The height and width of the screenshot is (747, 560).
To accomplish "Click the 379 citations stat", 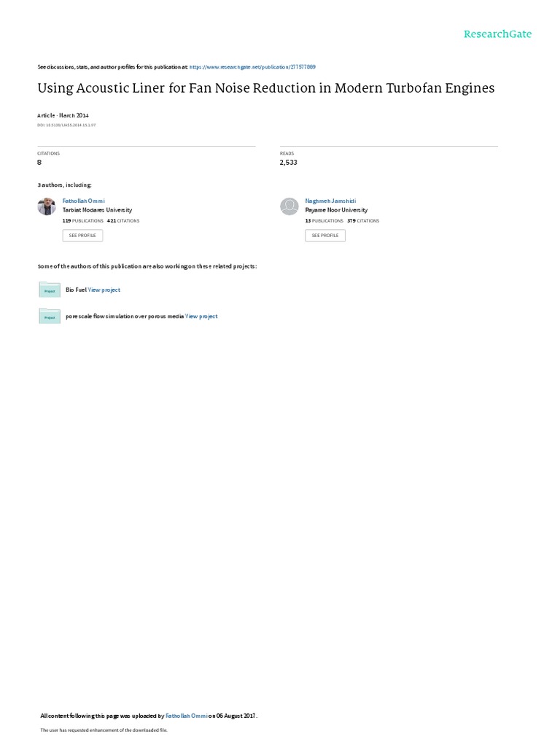I will pos(363,221).
